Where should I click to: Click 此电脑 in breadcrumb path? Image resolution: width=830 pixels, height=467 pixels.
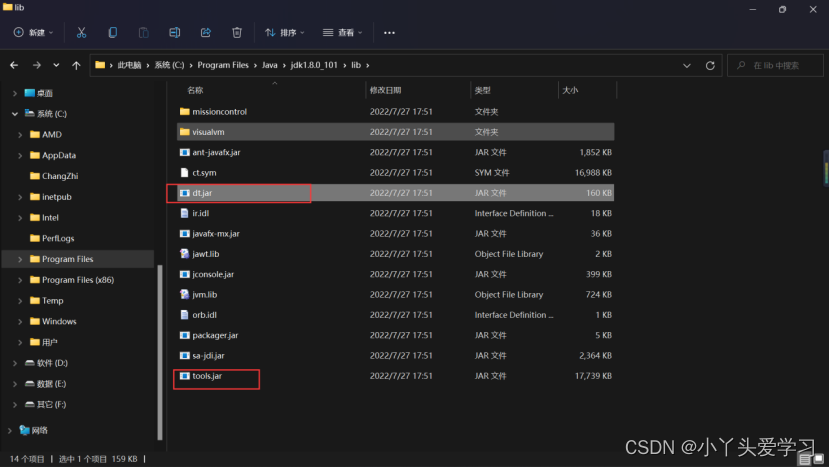[x=129, y=65]
